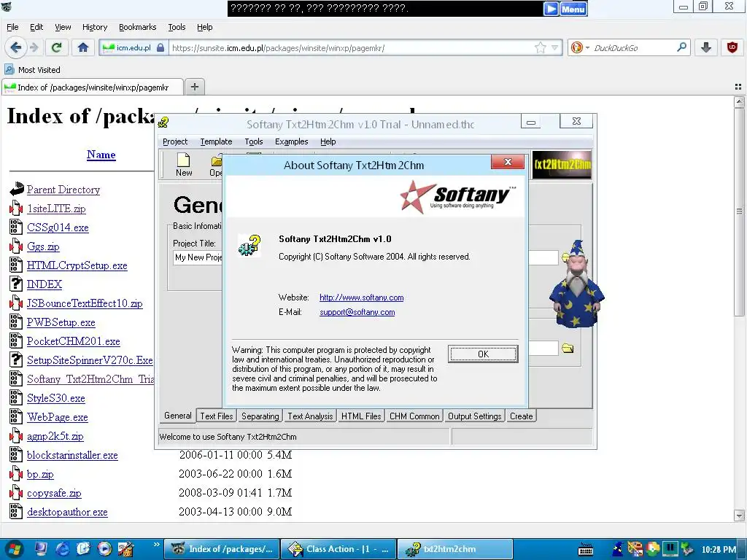
Task: Click the play icon next to Menu at top
Action: [x=551, y=9]
